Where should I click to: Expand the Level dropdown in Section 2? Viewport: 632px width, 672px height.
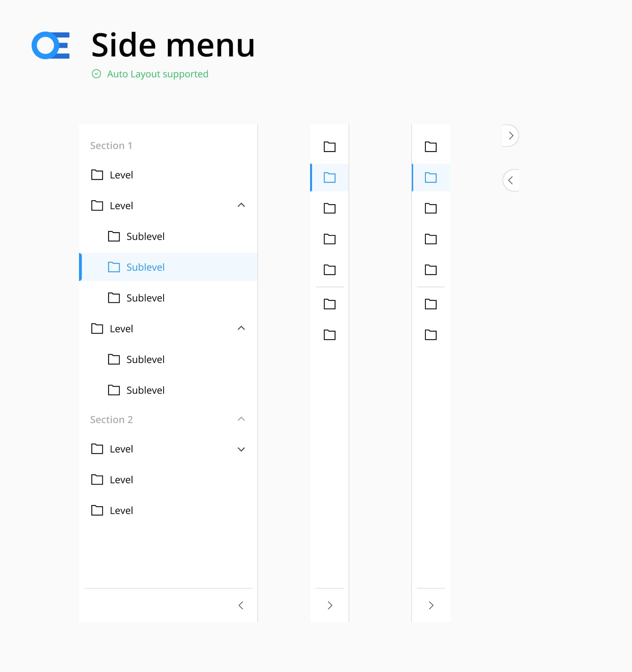[x=241, y=449]
